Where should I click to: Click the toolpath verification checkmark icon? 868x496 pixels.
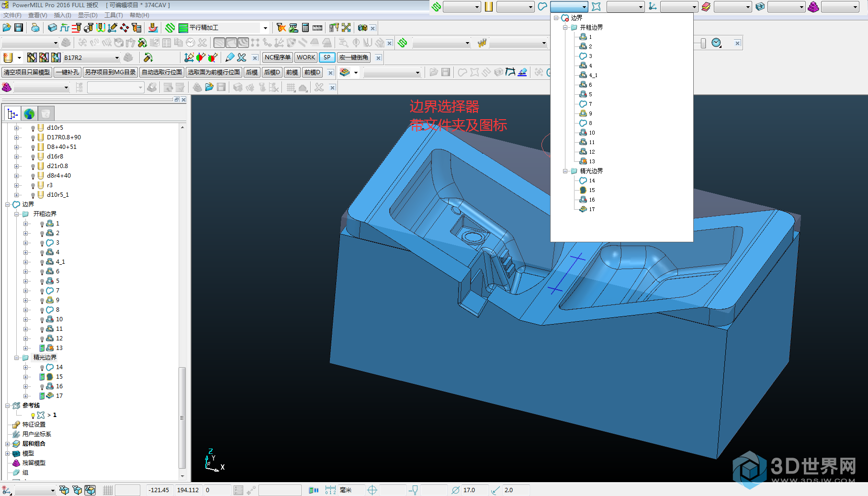tap(293, 28)
